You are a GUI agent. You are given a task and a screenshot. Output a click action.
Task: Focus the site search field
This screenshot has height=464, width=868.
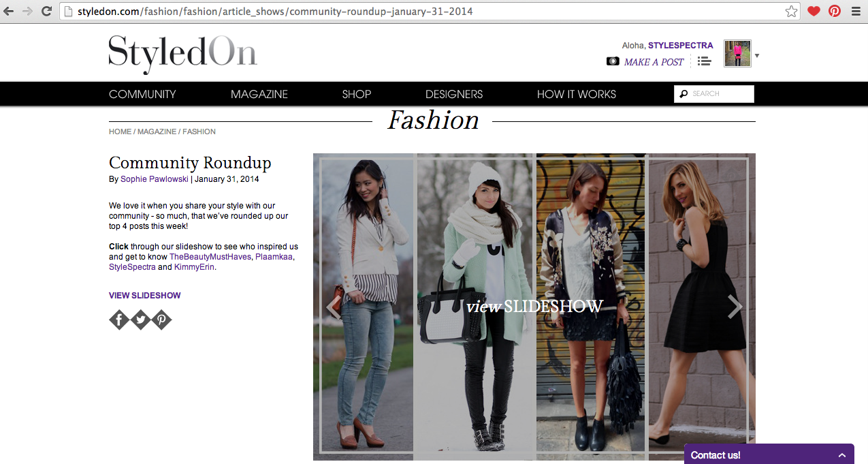(x=714, y=94)
